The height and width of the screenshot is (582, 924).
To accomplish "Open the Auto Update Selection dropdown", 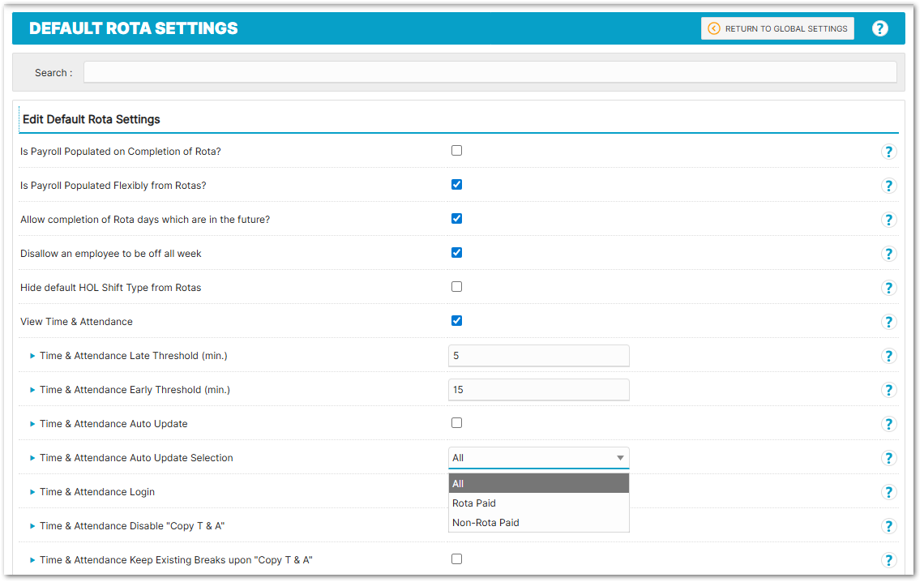I will [538, 458].
